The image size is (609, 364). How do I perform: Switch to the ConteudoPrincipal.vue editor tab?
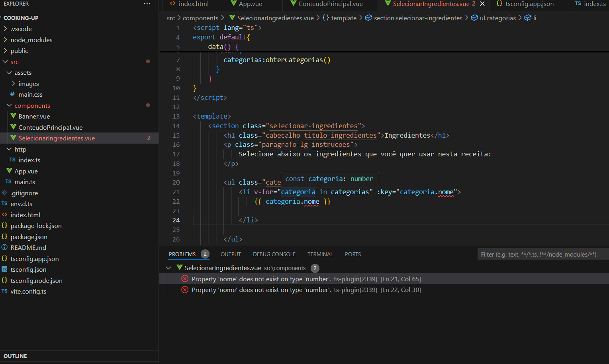tap(330, 4)
